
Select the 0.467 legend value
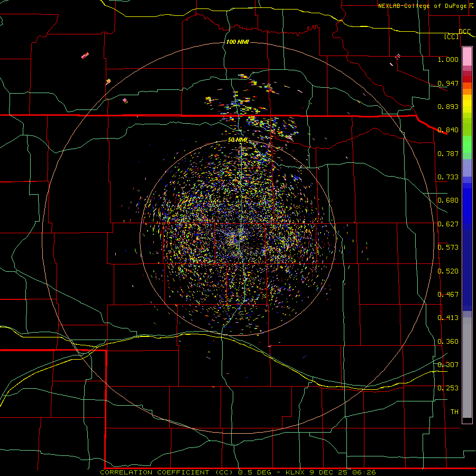coord(448,295)
